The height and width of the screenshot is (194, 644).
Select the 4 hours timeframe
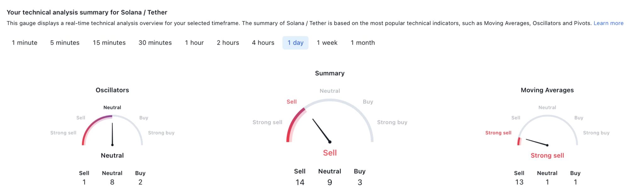click(x=263, y=43)
